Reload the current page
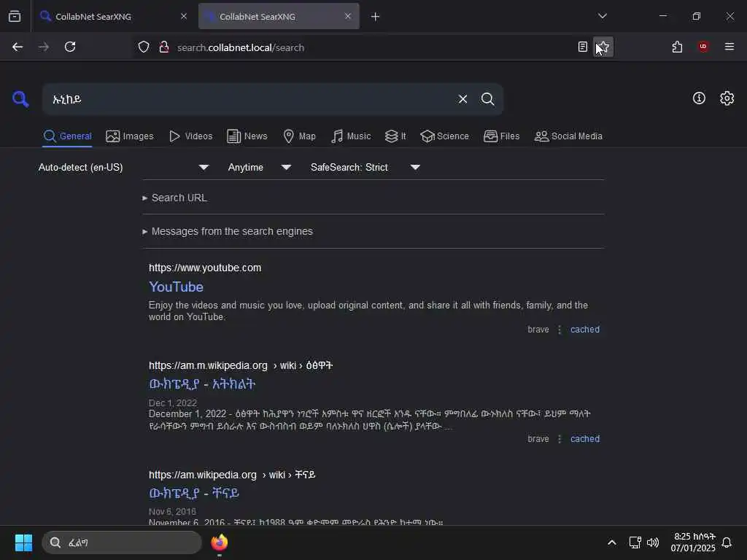The image size is (747, 560). click(70, 47)
